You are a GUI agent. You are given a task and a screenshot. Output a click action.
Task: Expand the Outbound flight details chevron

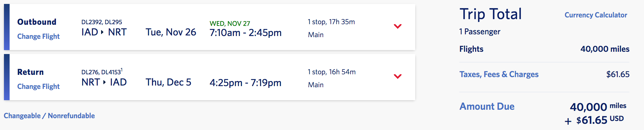tap(397, 26)
